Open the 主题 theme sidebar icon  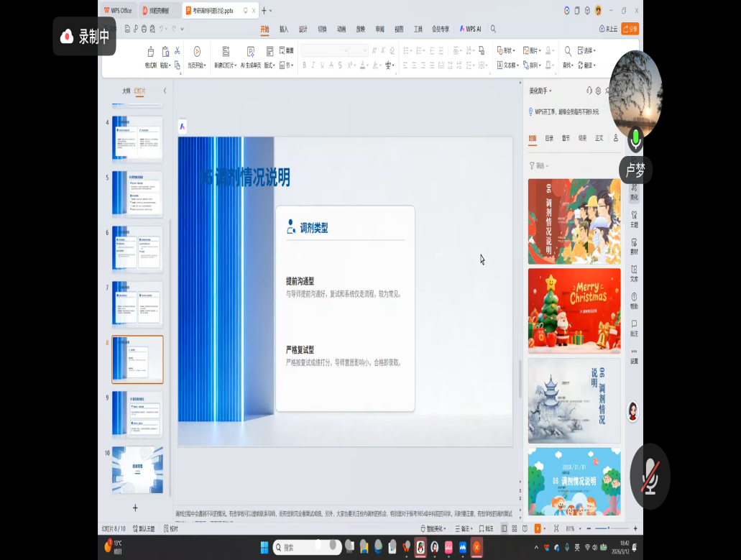click(634, 218)
